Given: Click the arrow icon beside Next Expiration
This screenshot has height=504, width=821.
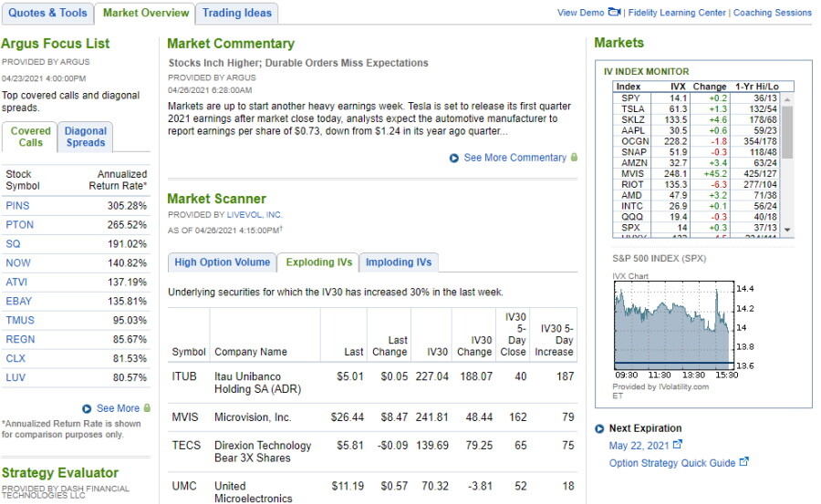Looking at the screenshot, I should (599, 428).
